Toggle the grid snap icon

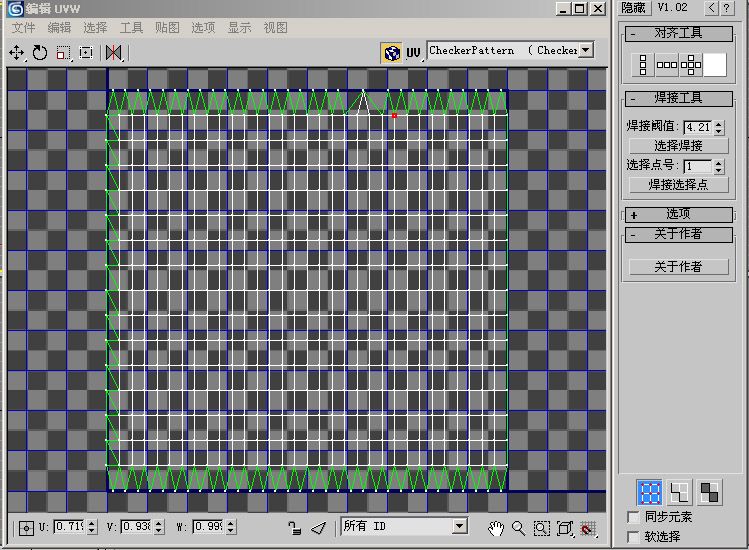point(588,528)
